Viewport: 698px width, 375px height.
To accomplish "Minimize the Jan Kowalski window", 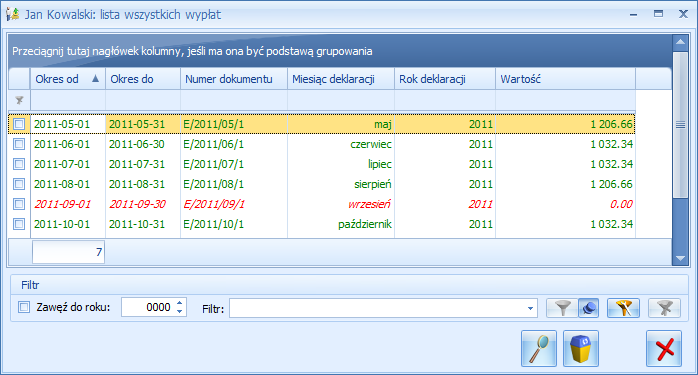I will 633,14.
